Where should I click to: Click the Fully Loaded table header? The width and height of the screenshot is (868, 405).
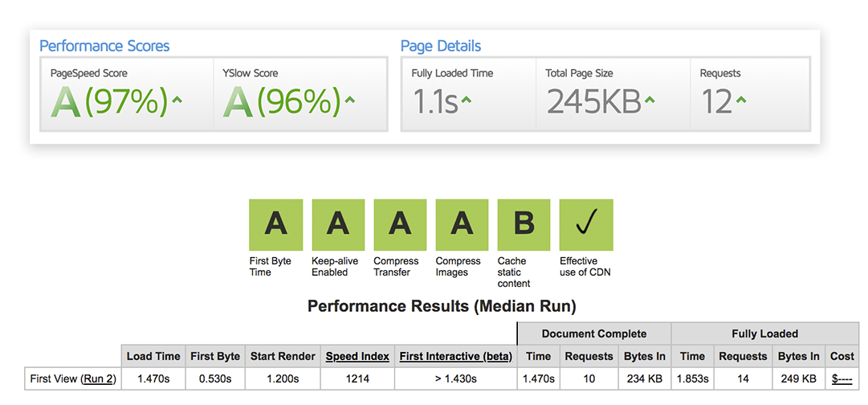(x=764, y=333)
